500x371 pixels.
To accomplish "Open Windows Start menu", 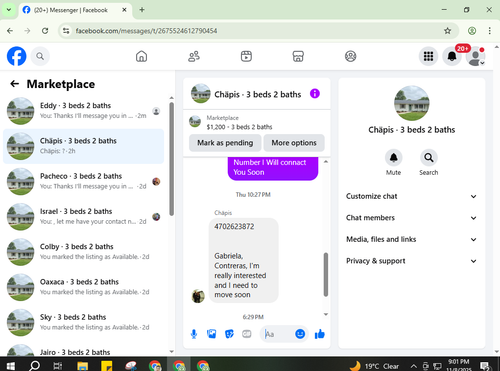I will [x=11, y=366].
